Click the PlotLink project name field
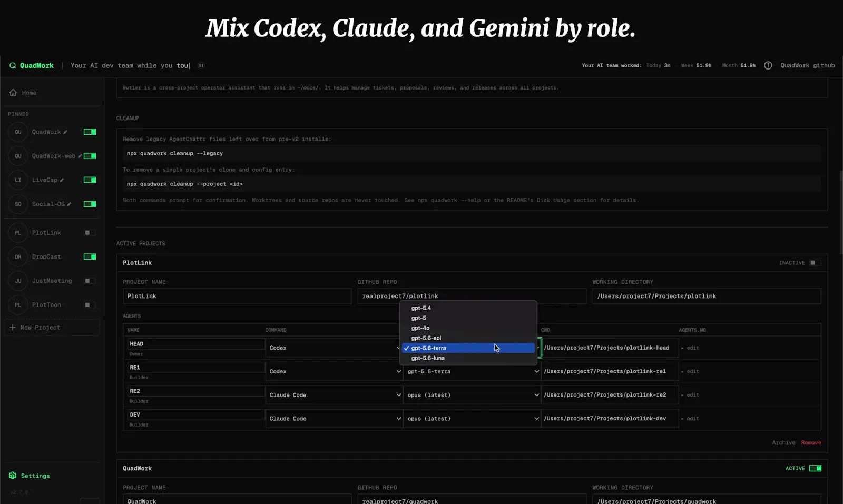The image size is (843, 504). tap(237, 296)
